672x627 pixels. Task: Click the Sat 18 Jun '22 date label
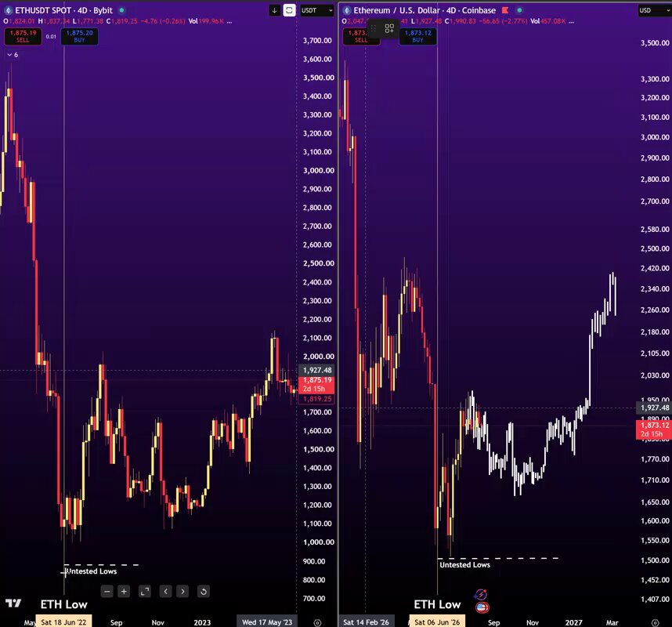click(x=63, y=622)
